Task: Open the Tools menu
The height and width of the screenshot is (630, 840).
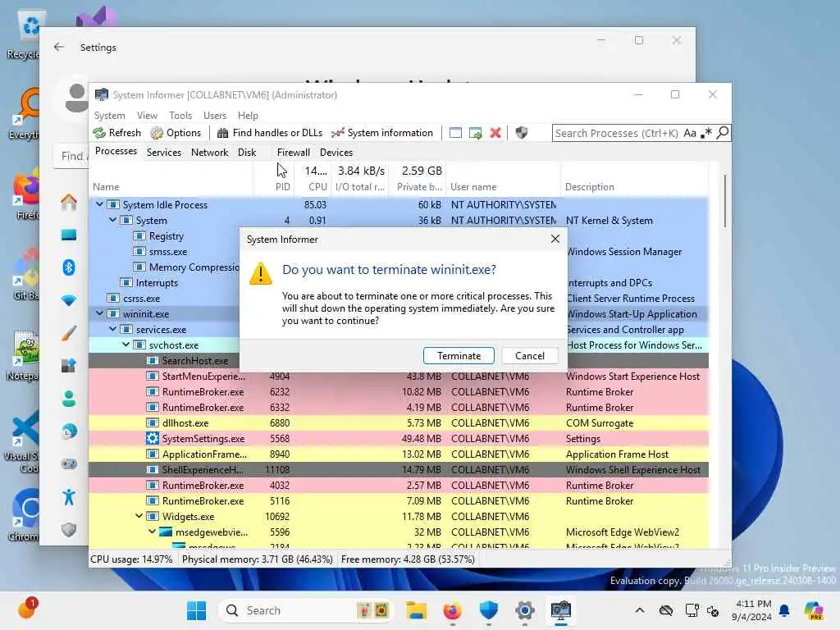Action: [180, 115]
